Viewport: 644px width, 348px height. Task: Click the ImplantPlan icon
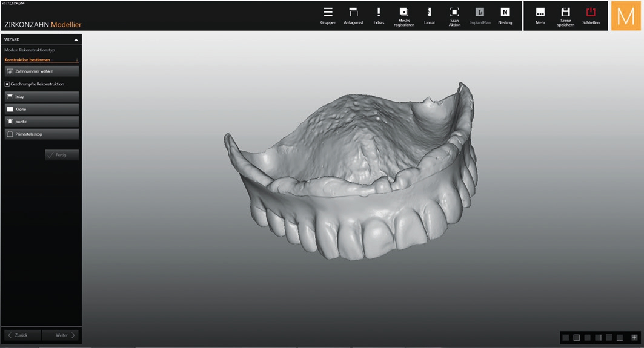pos(480,12)
